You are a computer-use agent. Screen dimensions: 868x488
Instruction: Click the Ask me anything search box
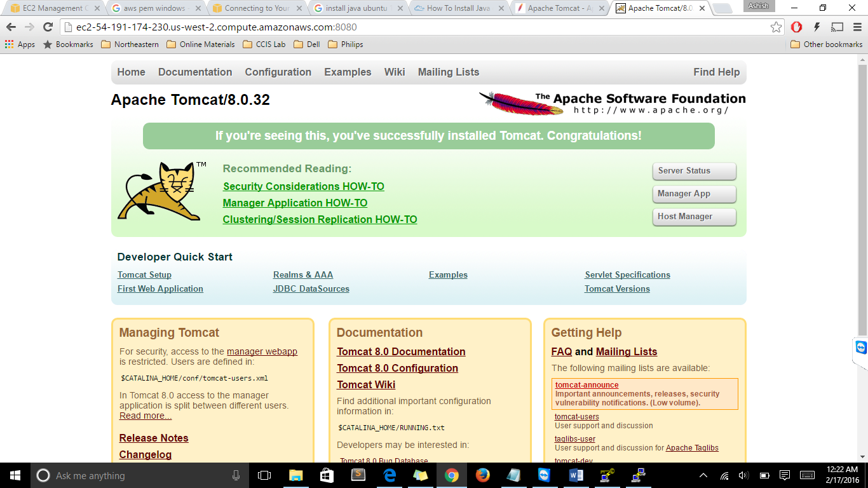[139, 475]
